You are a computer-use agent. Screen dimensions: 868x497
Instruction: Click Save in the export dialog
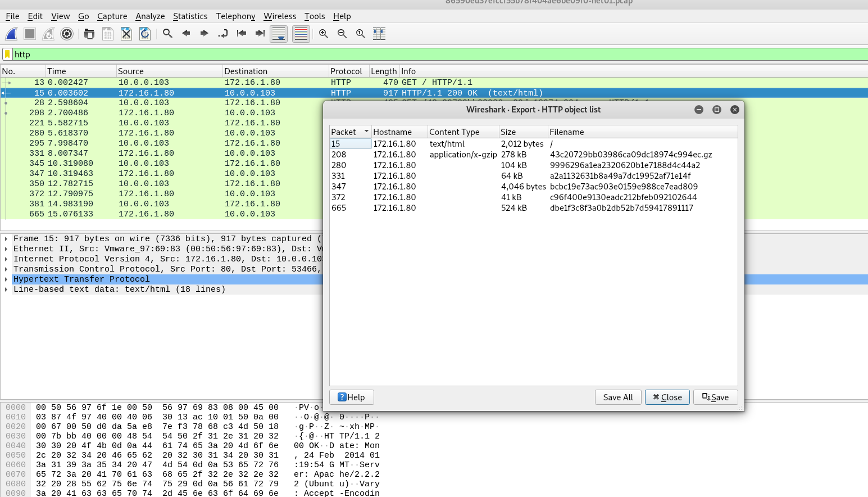(716, 397)
